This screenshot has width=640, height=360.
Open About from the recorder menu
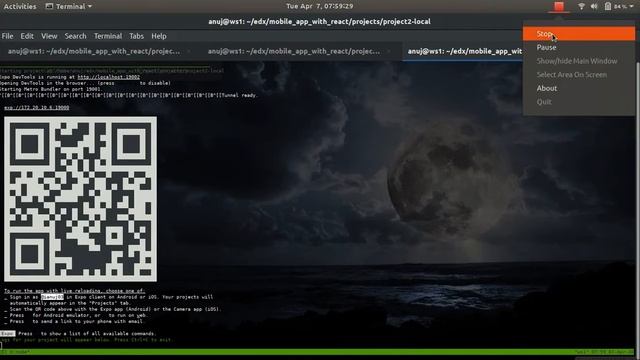tap(579, 88)
